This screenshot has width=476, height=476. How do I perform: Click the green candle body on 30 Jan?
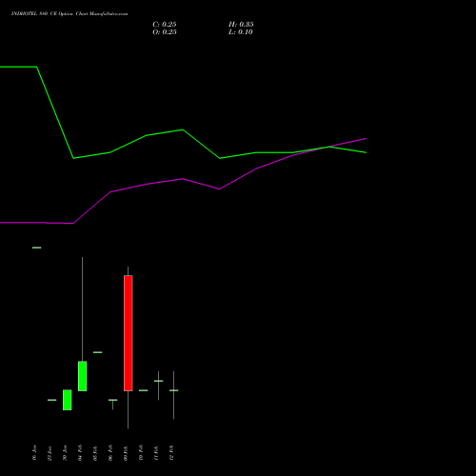click(68, 400)
